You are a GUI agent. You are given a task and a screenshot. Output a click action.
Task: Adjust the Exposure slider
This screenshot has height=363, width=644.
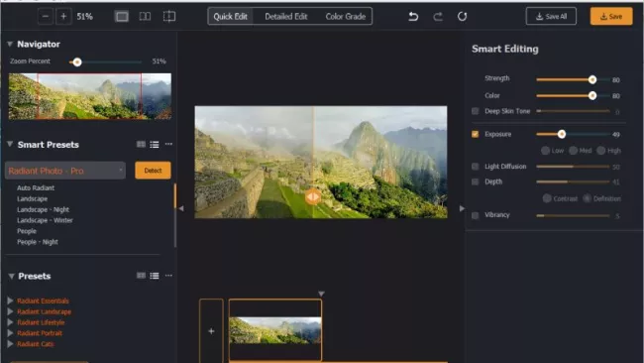[573, 134]
